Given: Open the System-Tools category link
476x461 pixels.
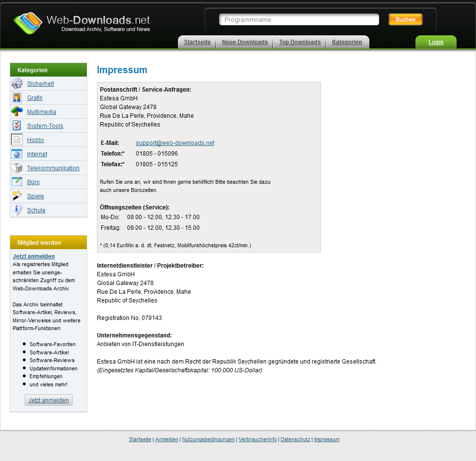Looking at the screenshot, I should (x=45, y=126).
